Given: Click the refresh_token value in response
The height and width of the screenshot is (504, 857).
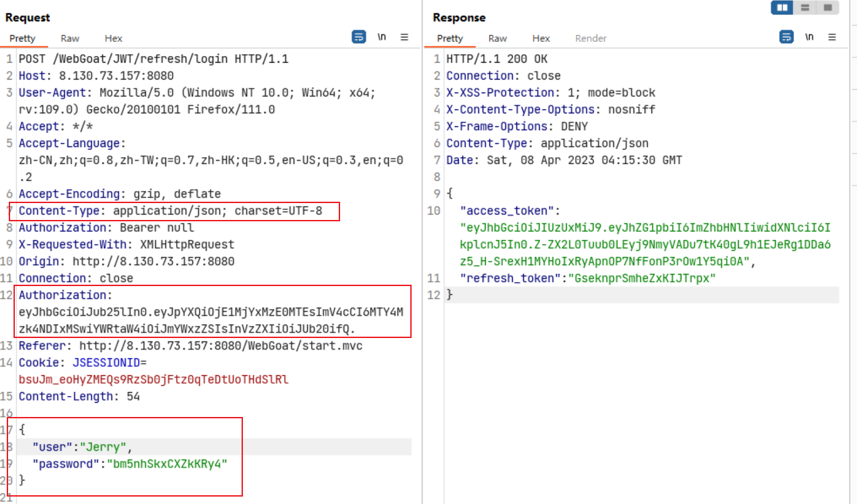Looking at the screenshot, I should [642, 278].
